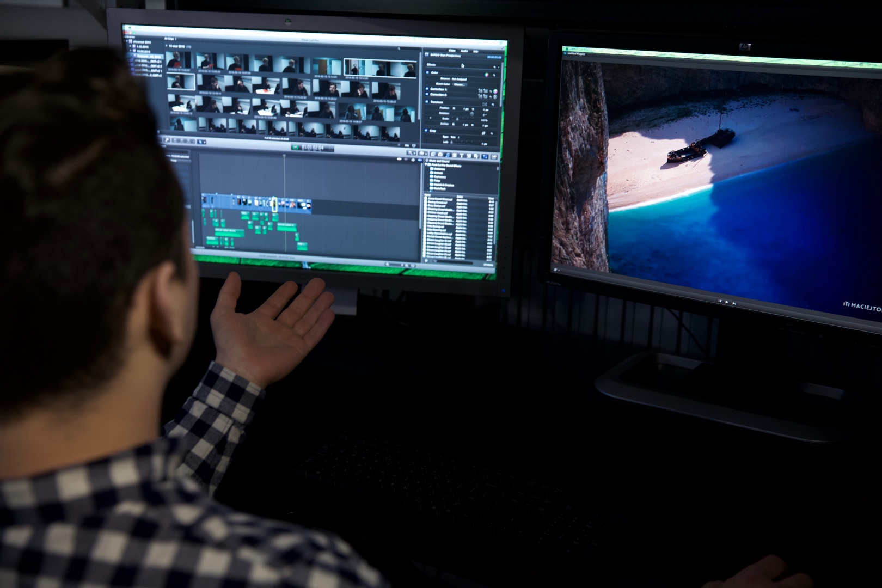This screenshot has height=588, width=882.
Task: Toggle the Correction 2 checkbox
Action: [x=427, y=94]
